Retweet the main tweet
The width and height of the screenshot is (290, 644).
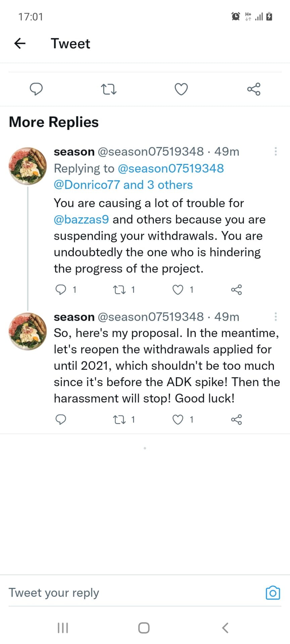coord(109,89)
